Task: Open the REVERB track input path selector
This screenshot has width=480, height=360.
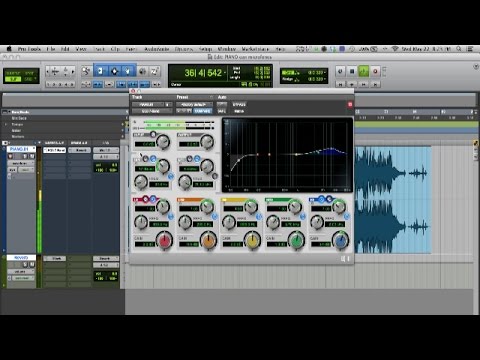Action: (106, 259)
